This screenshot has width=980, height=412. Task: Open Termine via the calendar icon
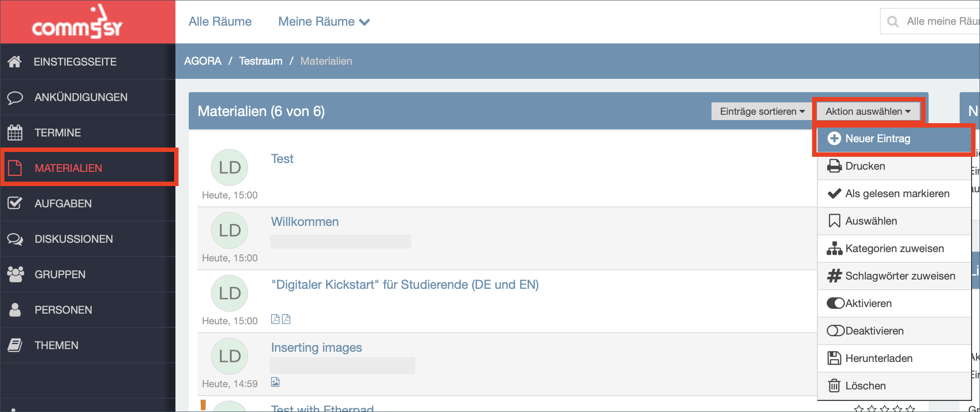[x=15, y=132]
